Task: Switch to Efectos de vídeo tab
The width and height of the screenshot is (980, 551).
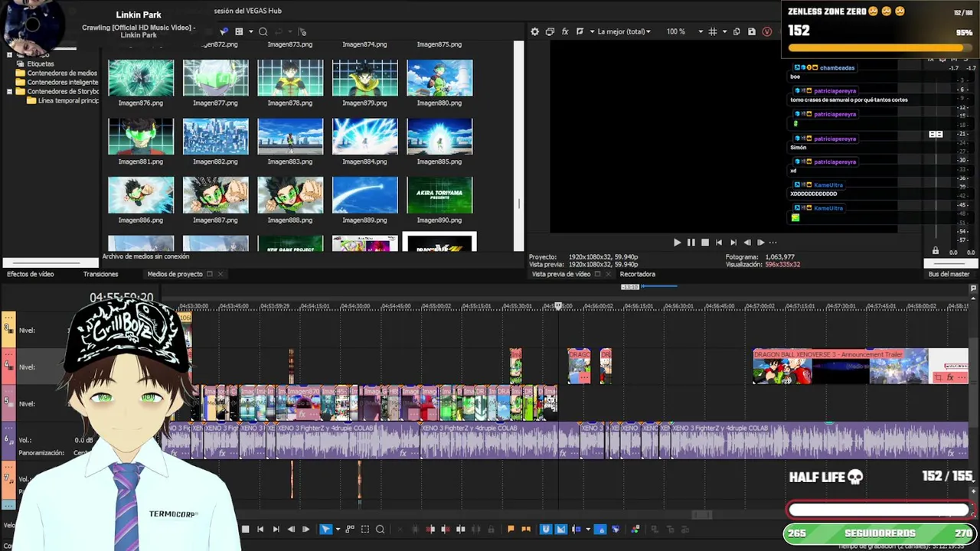Action: [31, 274]
